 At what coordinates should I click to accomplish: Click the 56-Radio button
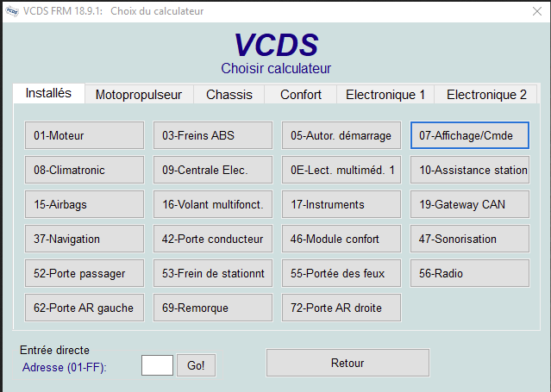point(470,273)
